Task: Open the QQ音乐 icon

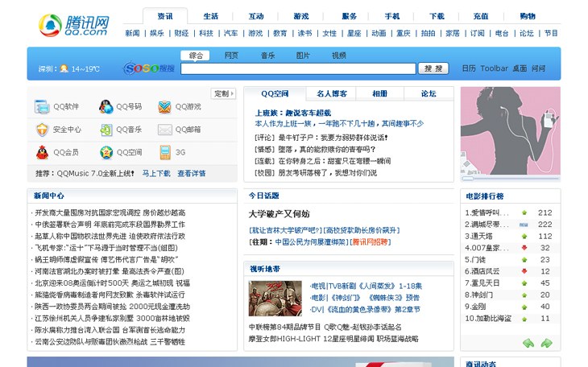Action: click(x=106, y=130)
